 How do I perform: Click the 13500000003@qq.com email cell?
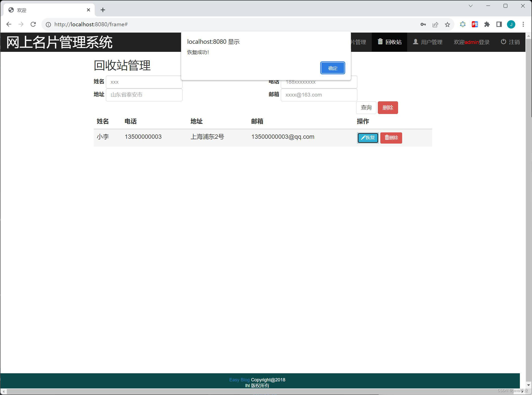pos(283,137)
